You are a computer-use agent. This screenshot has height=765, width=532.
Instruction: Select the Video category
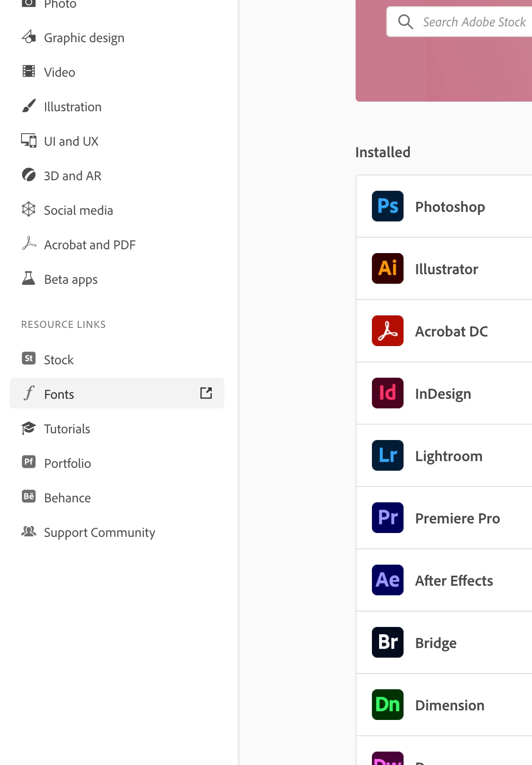[117, 72]
